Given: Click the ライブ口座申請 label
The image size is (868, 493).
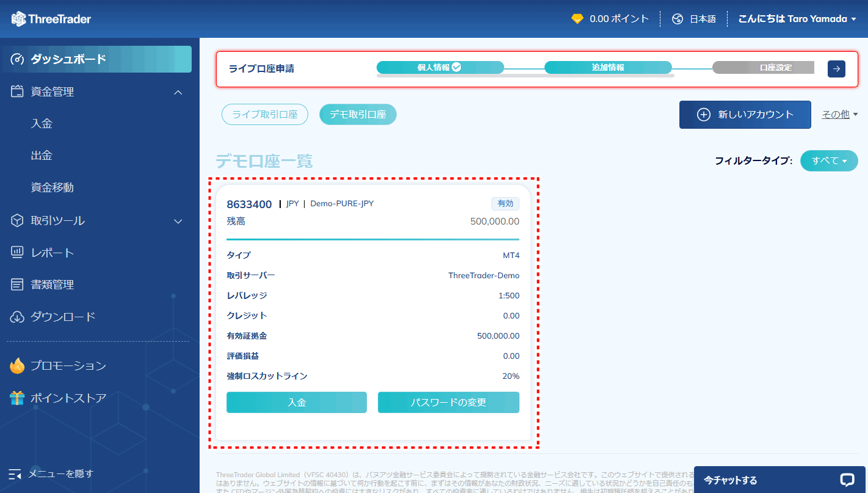Looking at the screenshot, I should click(261, 69).
